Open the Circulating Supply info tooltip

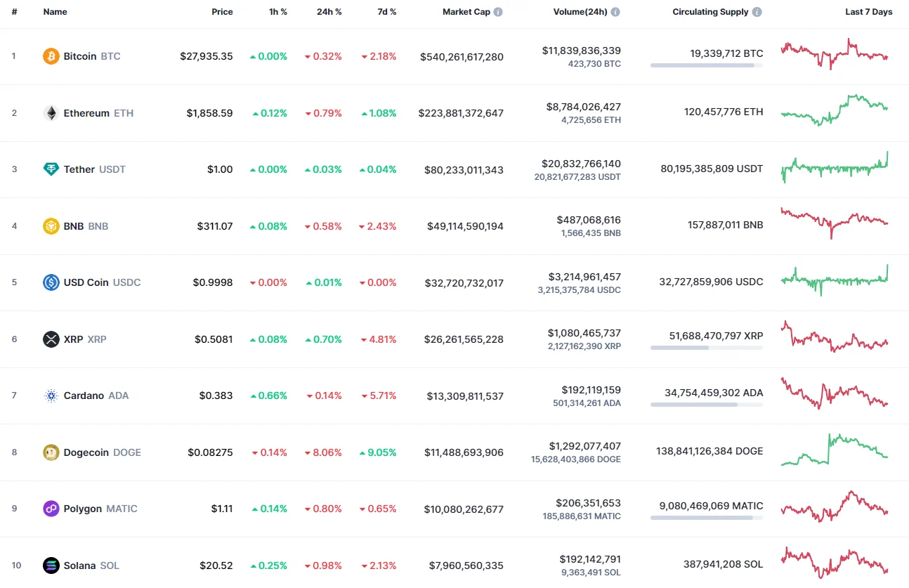click(x=757, y=11)
